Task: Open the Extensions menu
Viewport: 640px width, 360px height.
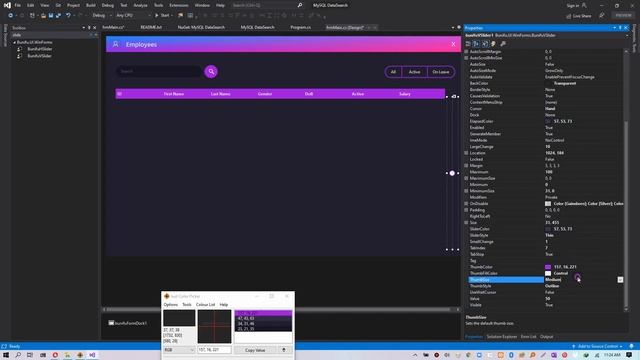Action: click(x=179, y=5)
